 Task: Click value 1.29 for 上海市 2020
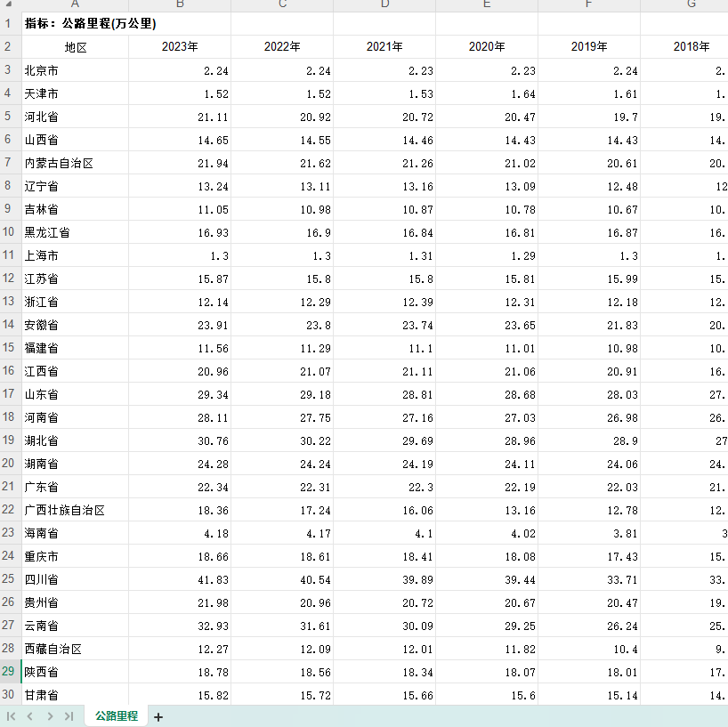487,255
